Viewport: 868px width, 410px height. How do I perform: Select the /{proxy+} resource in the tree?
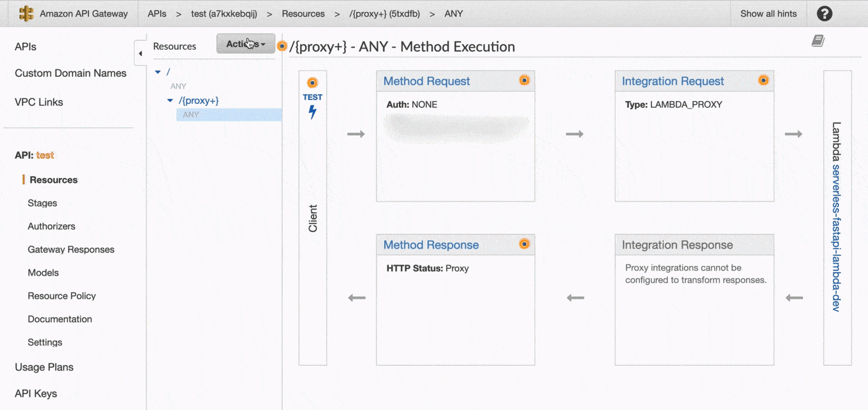click(198, 101)
